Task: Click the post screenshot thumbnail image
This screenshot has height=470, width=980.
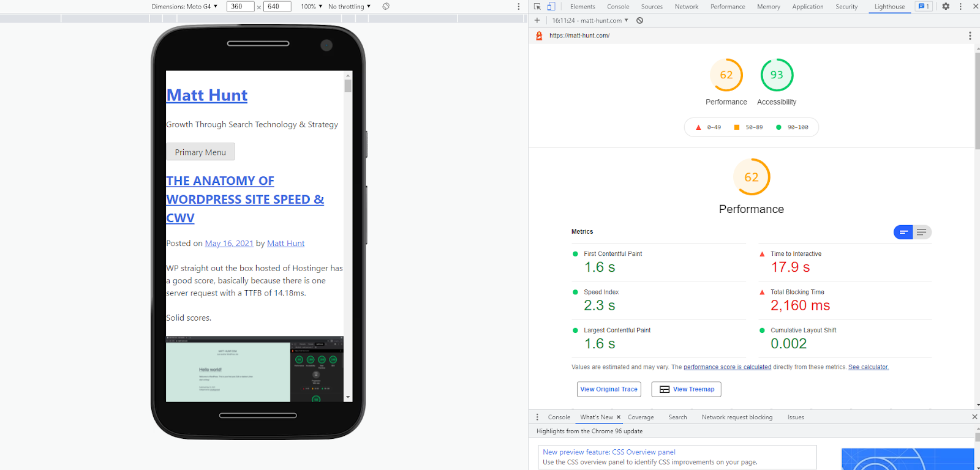Action: pos(255,369)
